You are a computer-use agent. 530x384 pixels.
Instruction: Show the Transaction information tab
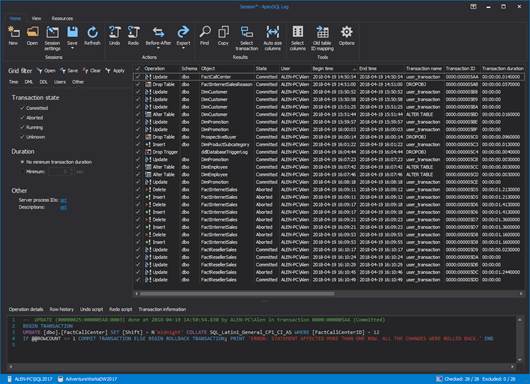[162, 309]
